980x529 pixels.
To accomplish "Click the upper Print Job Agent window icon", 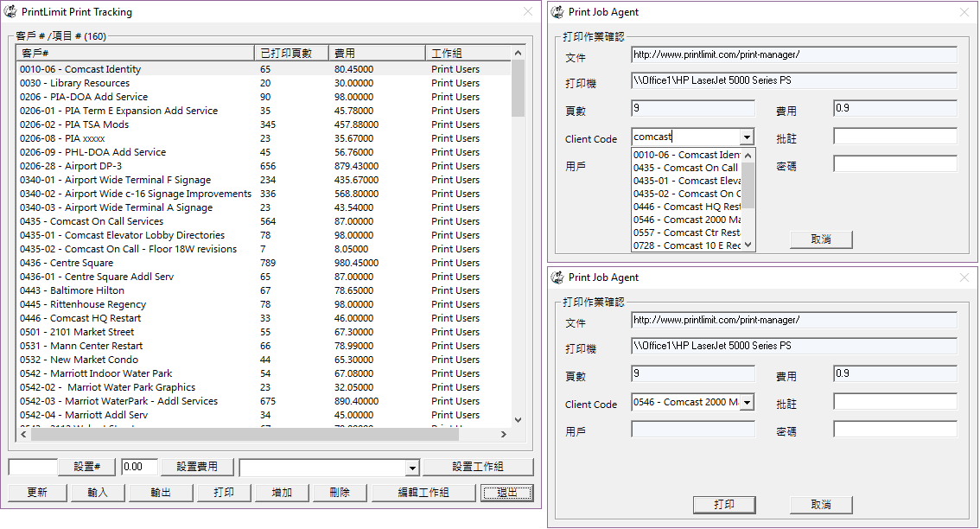I will tap(557, 11).
